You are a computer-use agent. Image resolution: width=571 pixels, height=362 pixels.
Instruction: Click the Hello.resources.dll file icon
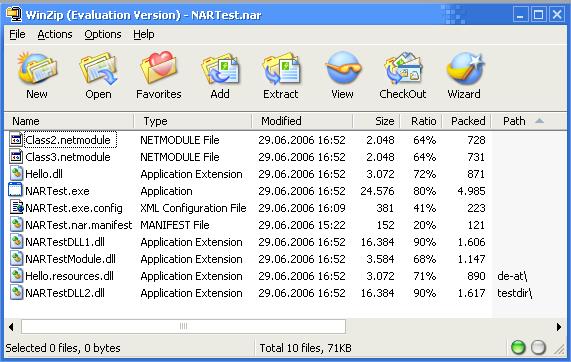16,276
